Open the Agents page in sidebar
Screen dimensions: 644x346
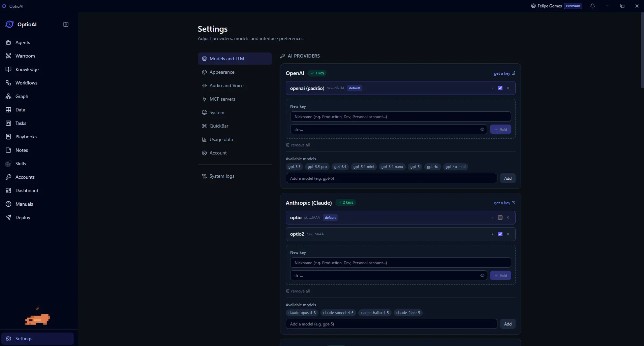click(39, 42)
